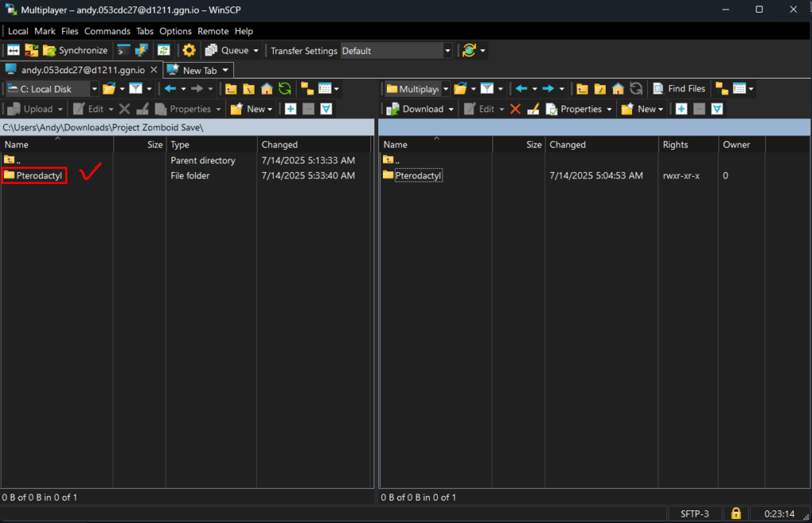Expand the Download dropdown arrow

(451, 110)
